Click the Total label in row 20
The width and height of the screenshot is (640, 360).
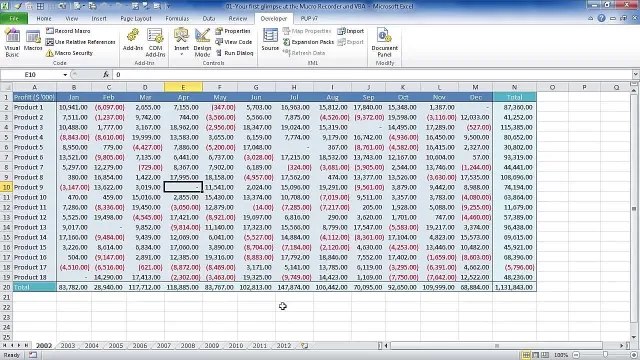point(34,287)
